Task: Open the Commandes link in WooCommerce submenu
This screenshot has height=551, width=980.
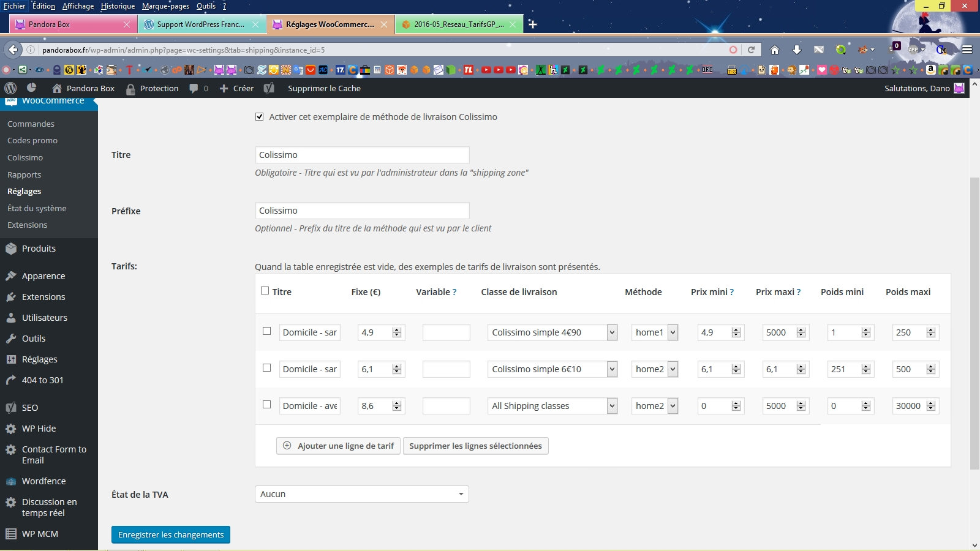Action: click(31, 124)
